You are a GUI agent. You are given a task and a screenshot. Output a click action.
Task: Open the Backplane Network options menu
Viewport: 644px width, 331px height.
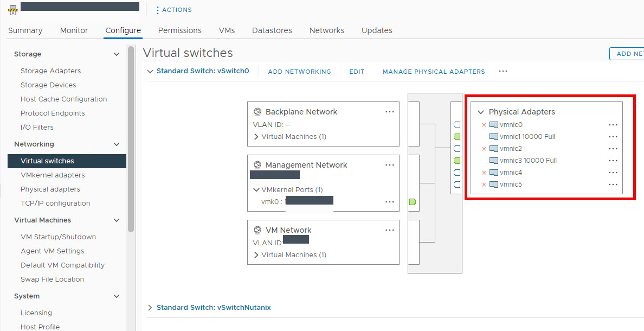click(390, 111)
